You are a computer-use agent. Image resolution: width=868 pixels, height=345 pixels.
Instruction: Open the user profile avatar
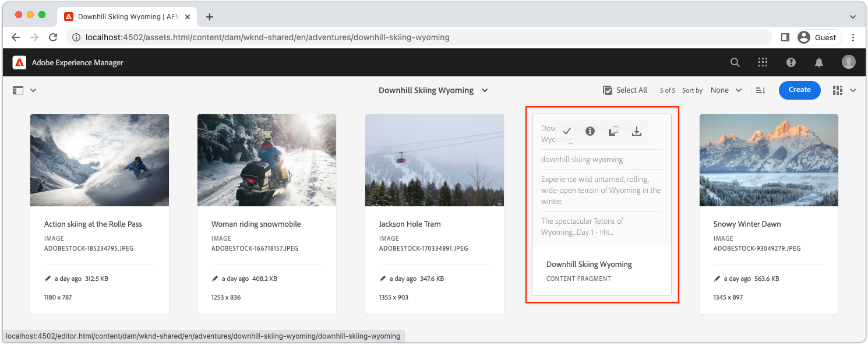[x=848, y=62]
